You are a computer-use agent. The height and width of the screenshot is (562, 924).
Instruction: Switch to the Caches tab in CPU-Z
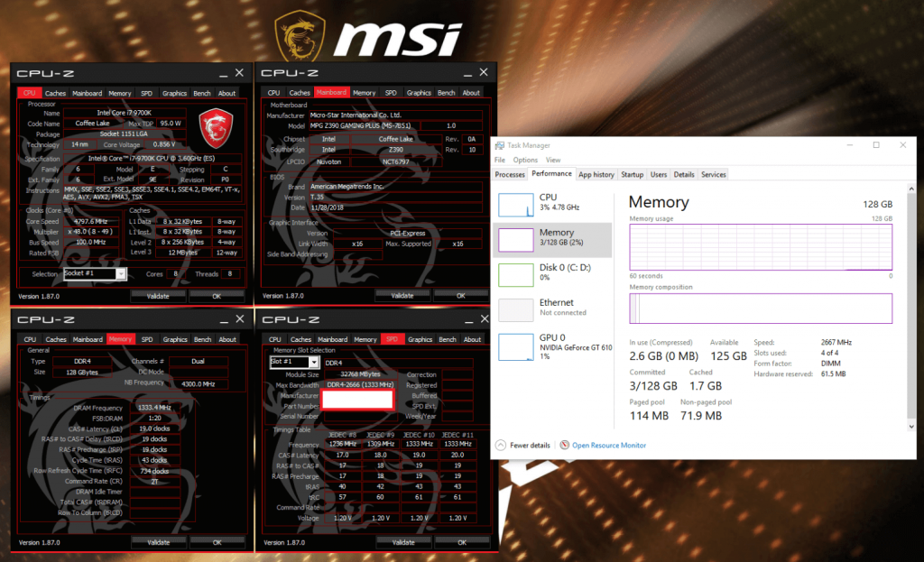(57, 92)
